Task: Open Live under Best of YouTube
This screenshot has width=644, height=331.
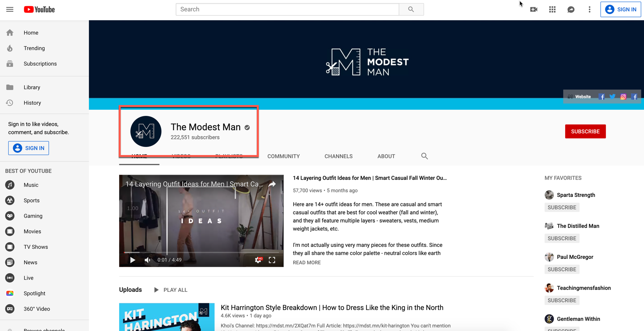Action: [44, 278]
